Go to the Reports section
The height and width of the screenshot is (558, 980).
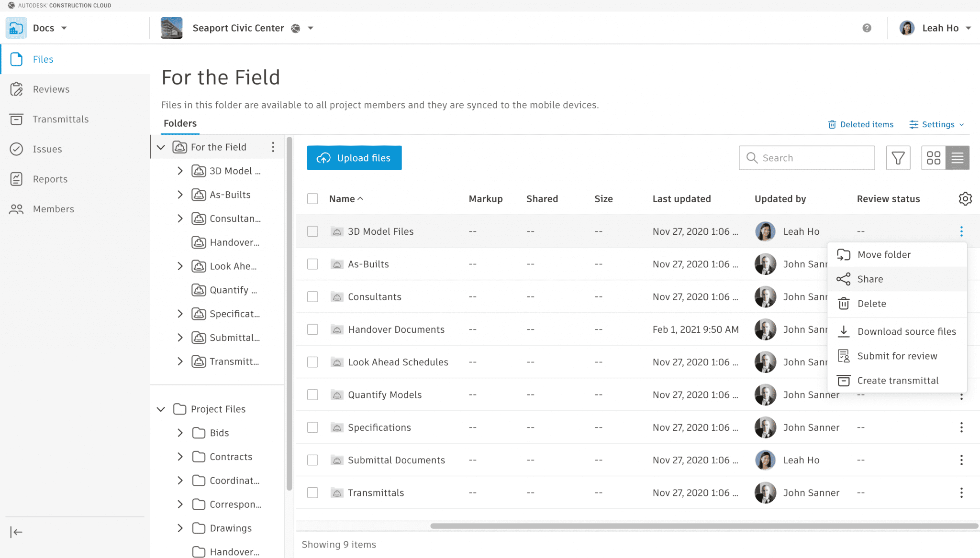[50, 179]
